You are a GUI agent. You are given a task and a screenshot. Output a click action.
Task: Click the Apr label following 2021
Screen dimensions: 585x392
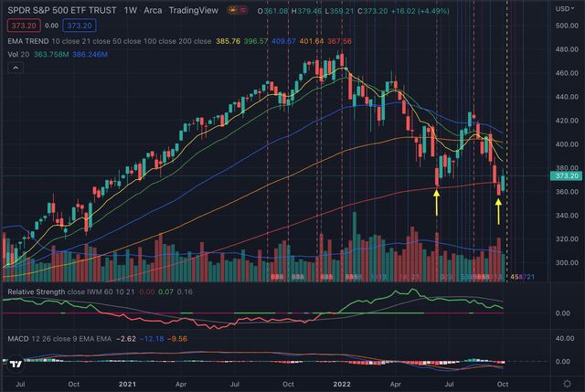pos(181,384)
